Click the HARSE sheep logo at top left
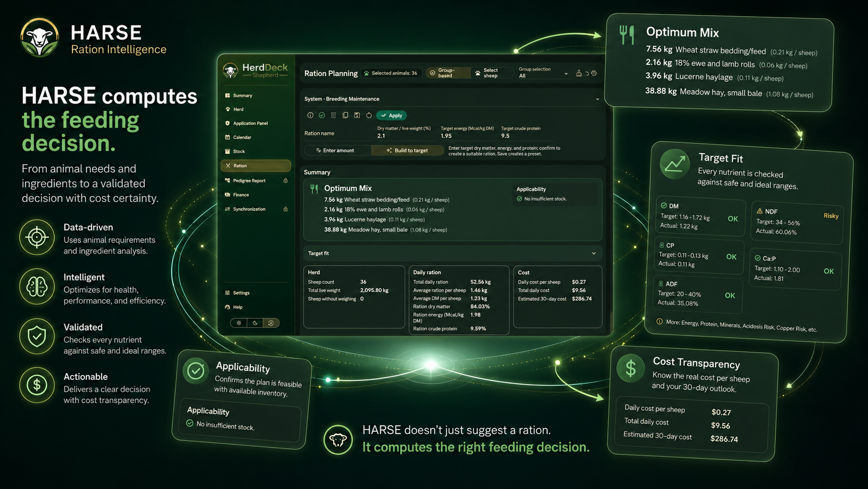 pos(39,37)
